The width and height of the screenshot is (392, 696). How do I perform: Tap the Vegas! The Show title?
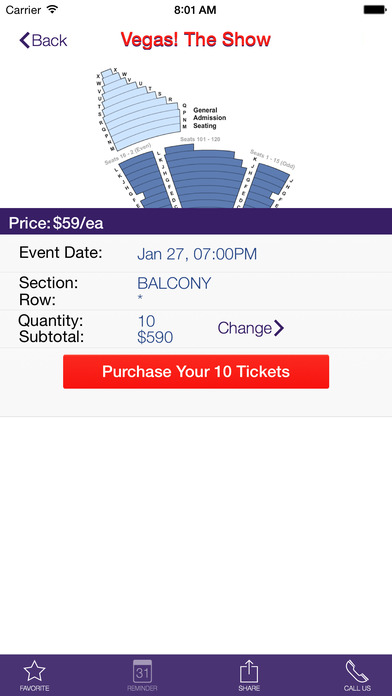[196, 40]
